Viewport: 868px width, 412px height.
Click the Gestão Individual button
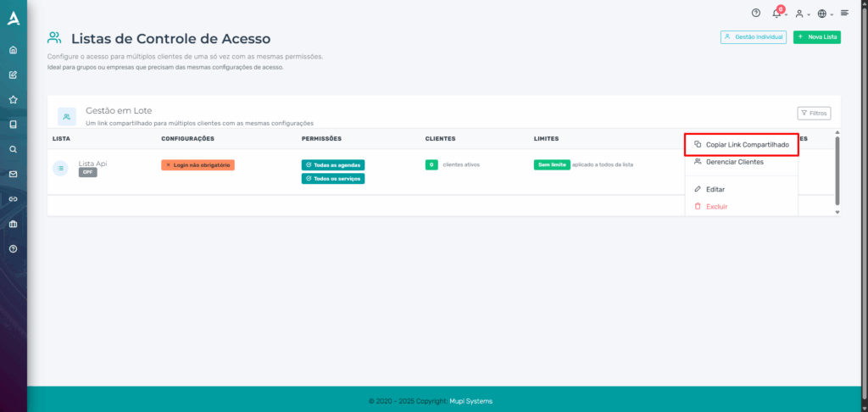pos(754,37)
